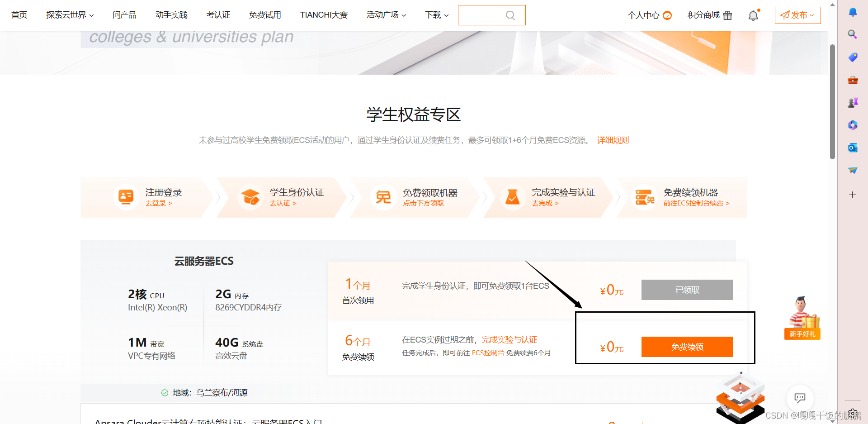Screen dimensions: 868x424
Task: Expand the 下载 dropdown menu
Action: [437, 15]
